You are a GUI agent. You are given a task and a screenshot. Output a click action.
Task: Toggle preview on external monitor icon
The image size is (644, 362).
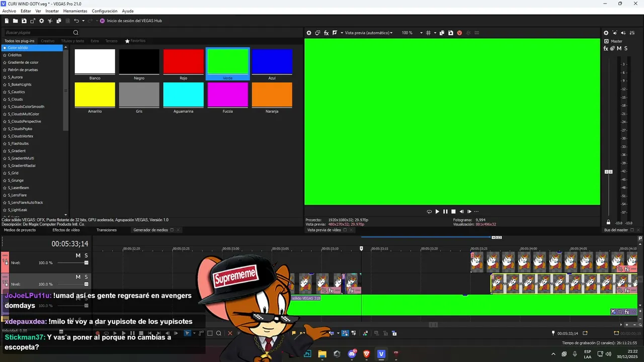pos(317,33)
